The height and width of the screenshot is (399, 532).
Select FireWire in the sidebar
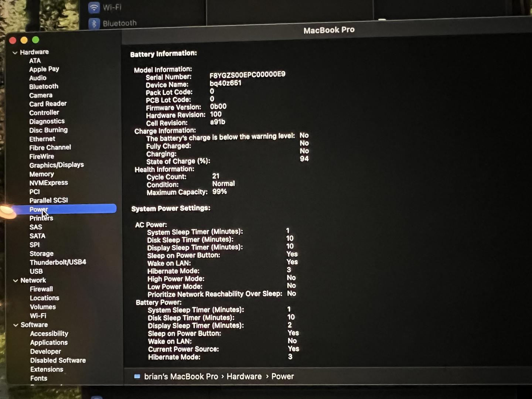[41, 156]
